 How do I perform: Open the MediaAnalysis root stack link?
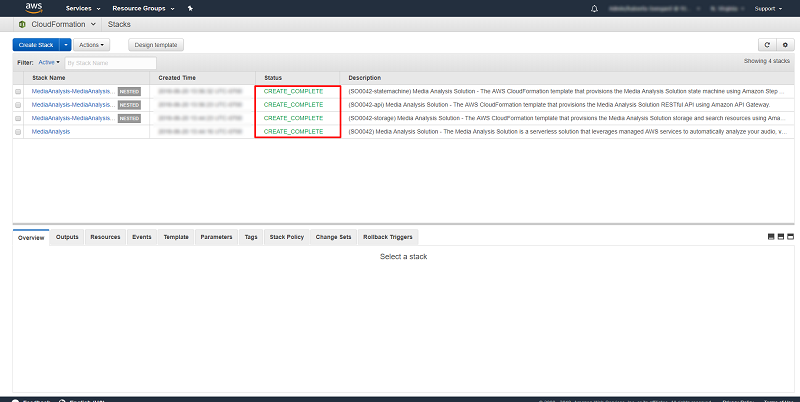pyautogui.click(x=51, y=132)
